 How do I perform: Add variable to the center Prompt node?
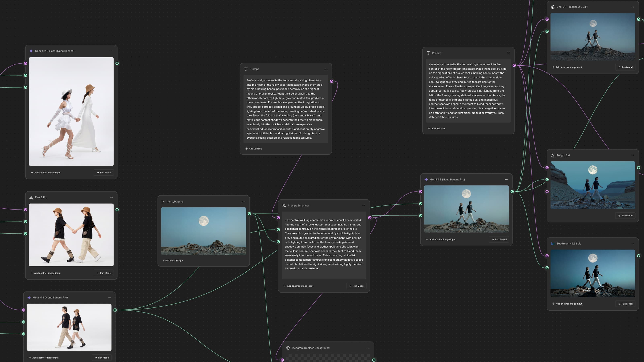[254, 149]
